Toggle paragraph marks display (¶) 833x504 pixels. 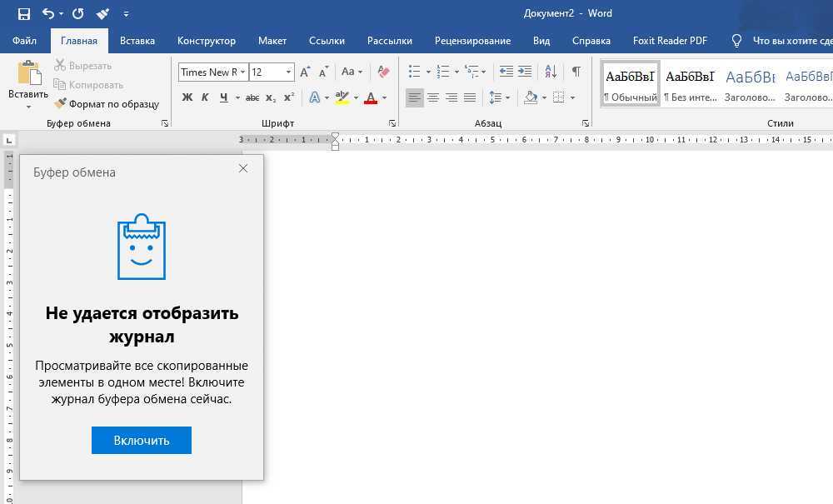tap(576, 72)
